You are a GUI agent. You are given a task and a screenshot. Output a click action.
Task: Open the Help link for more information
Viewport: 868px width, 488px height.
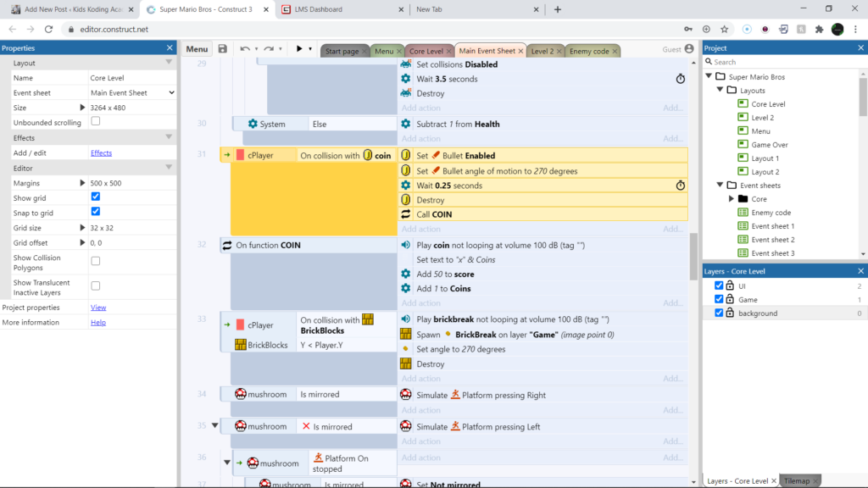point(98,322)
